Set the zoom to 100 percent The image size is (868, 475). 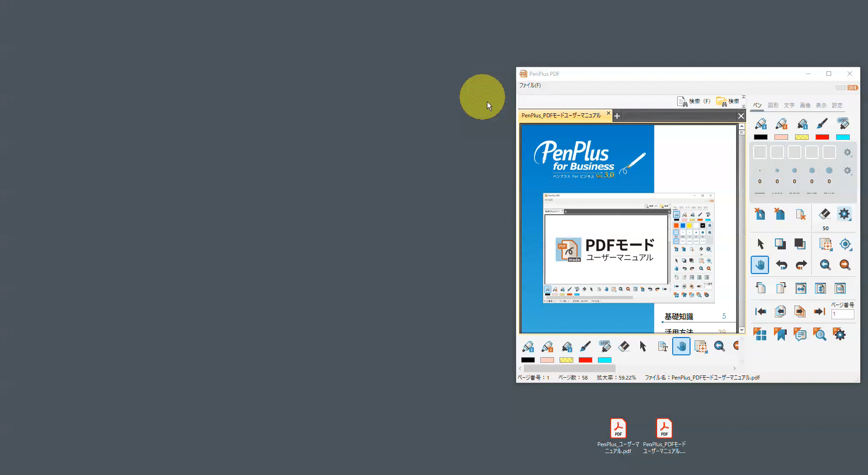[x=840, y=288]
